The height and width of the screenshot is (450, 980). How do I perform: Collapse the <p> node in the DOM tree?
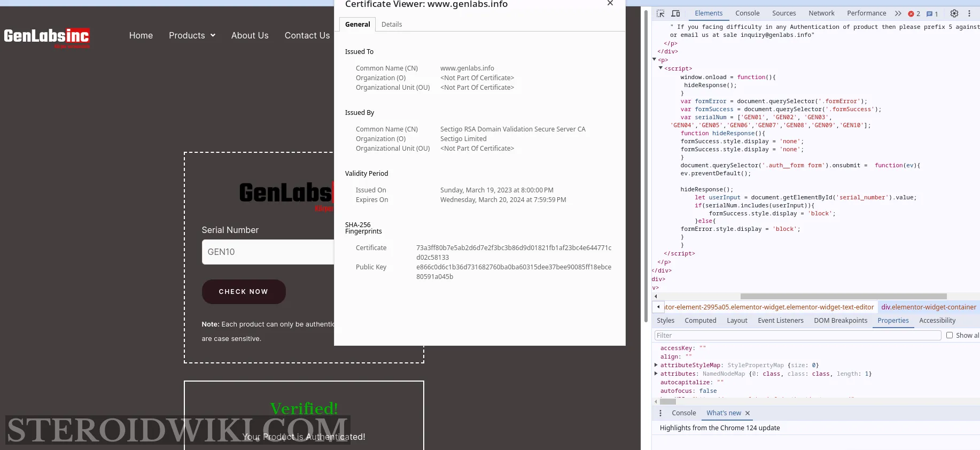click(x=655, y=59)
